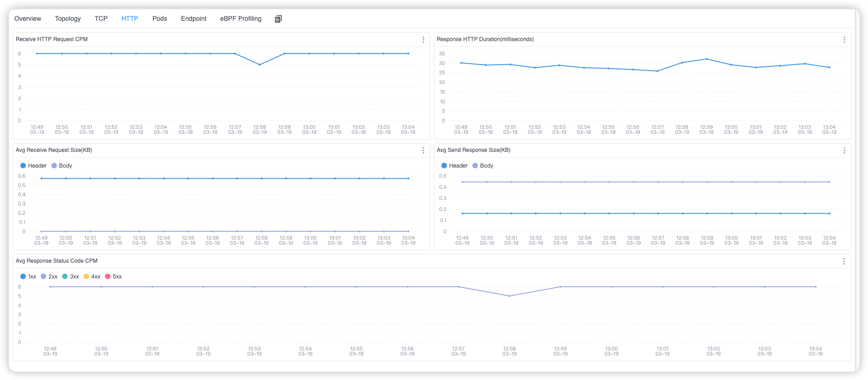The width and height of the screenshot is (868, 380).
Task: Hide the 1xx status code series
Action: 28,277
